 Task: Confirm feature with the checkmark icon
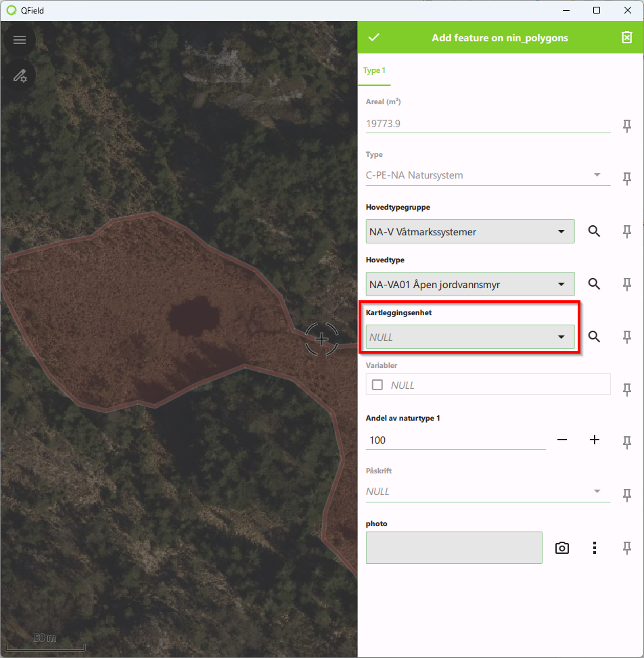tap(373, 38)
